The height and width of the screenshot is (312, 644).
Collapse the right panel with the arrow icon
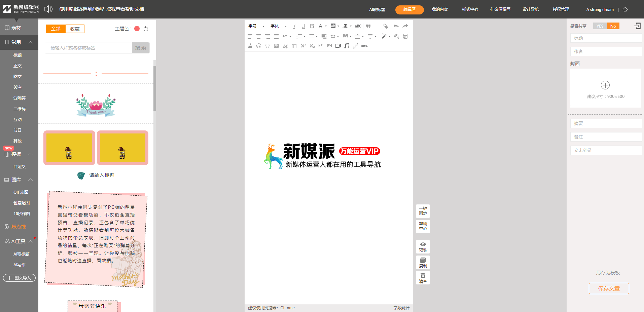click(638, 26)
